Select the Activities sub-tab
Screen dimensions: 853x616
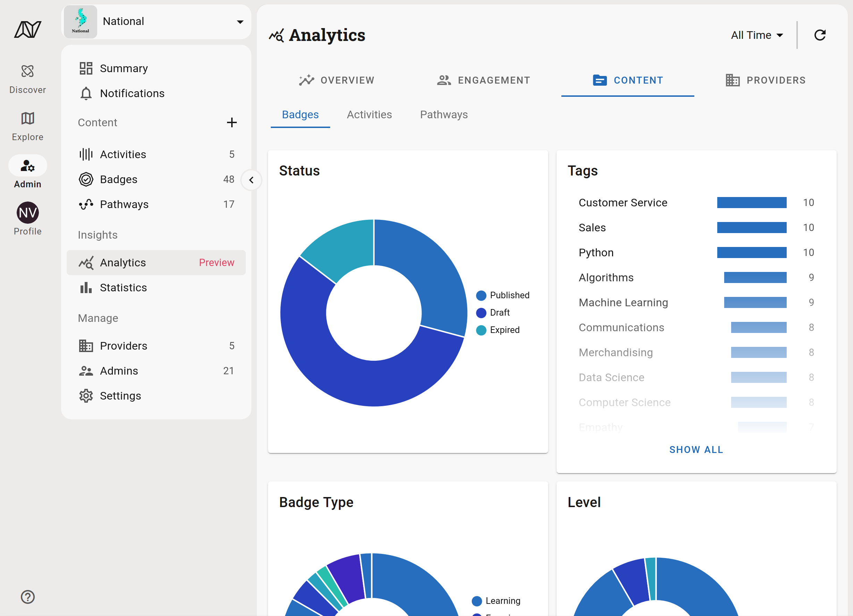[369, 114]
